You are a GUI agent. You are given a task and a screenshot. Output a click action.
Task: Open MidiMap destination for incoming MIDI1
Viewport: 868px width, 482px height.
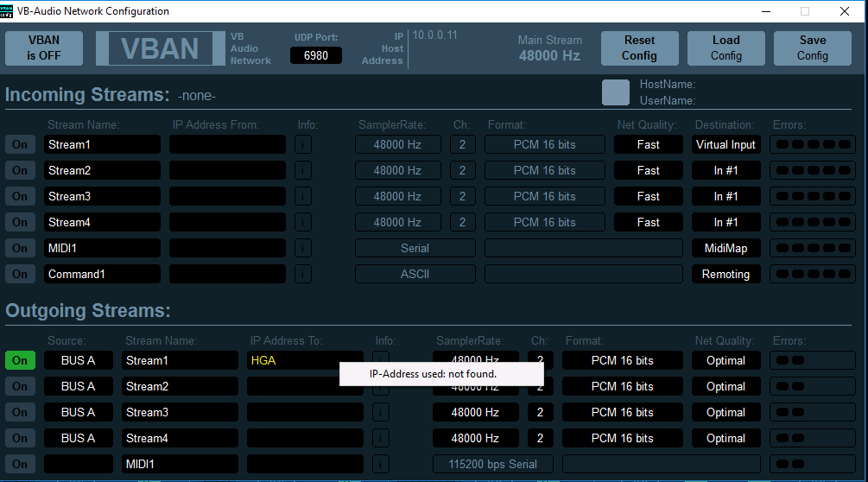tap(725, 249)
